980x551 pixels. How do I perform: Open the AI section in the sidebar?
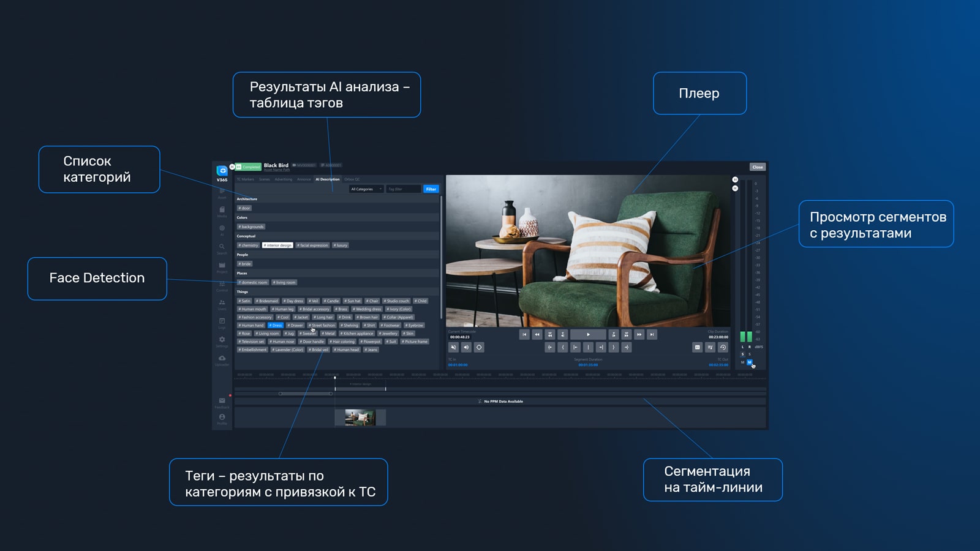tap(222, 230)
